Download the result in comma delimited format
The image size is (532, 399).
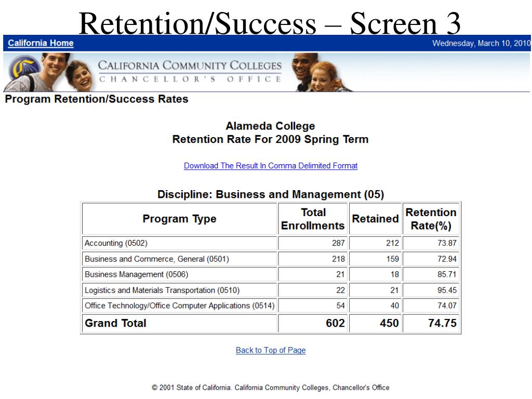click(x=270, y=166)
